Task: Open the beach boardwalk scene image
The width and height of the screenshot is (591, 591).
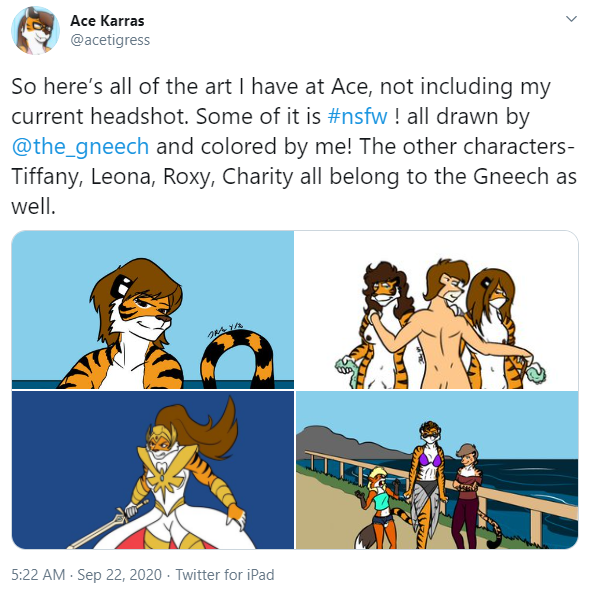Action: (x=437, y=470)
